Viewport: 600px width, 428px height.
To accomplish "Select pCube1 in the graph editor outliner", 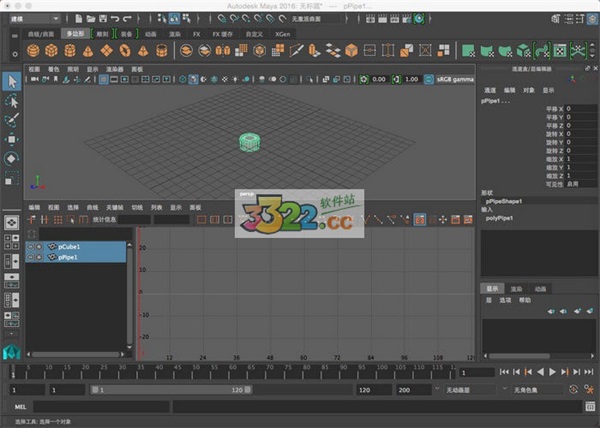I will (68, 246).
